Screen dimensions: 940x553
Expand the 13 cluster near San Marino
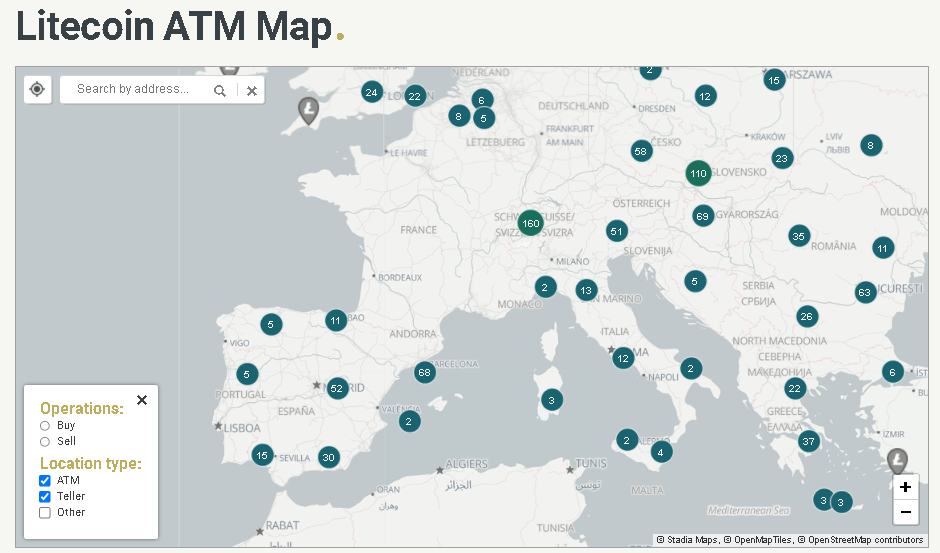[586, 290]
